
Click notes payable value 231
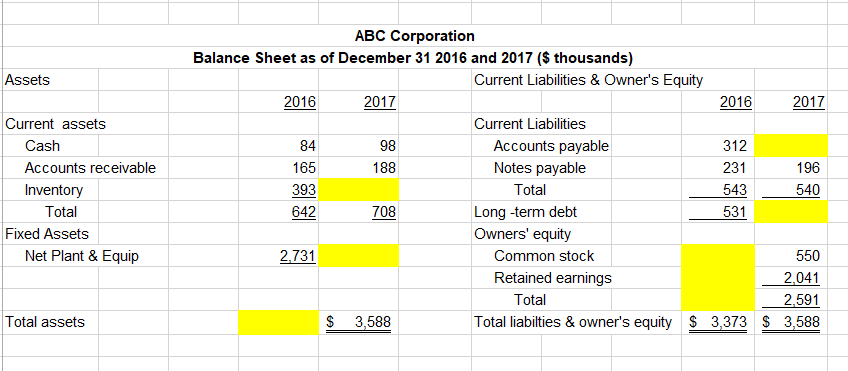point(735,168)
